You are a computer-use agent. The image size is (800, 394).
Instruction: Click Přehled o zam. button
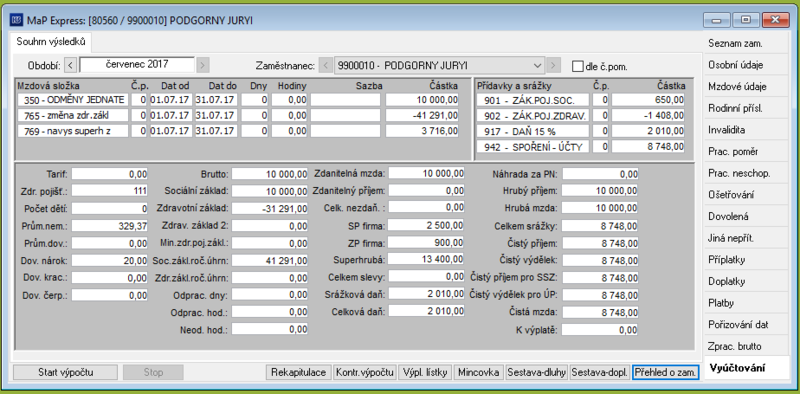pos(665,372)
